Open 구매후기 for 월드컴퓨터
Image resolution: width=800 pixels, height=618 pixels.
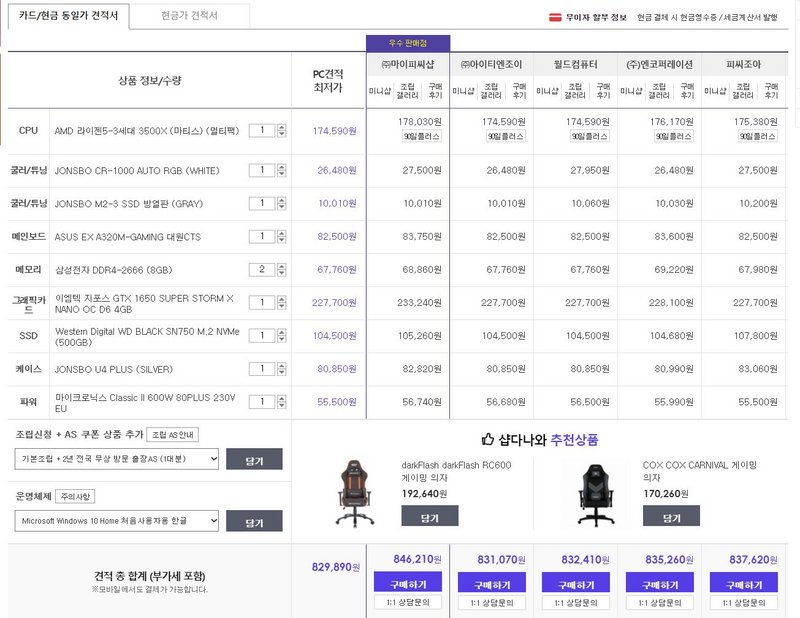pyautogui.click(x=603, y=91)
